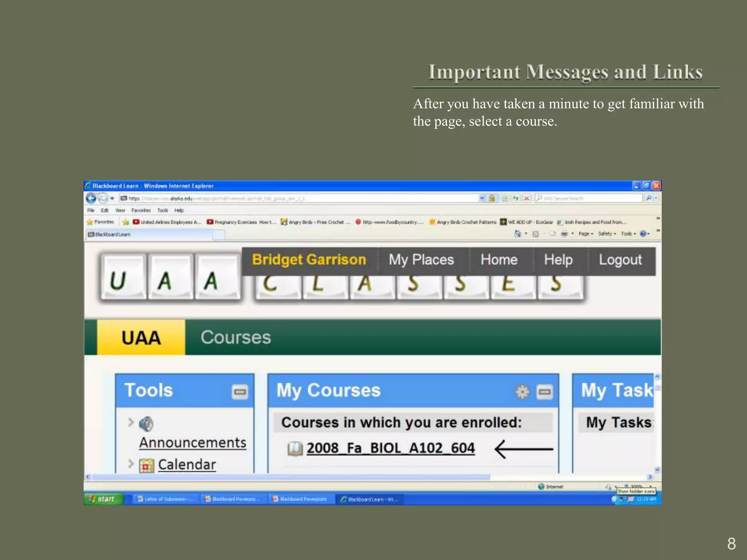Screen dimensions: 747x560
Task: Click the RSS feeds icon
Action: (535, 234)
